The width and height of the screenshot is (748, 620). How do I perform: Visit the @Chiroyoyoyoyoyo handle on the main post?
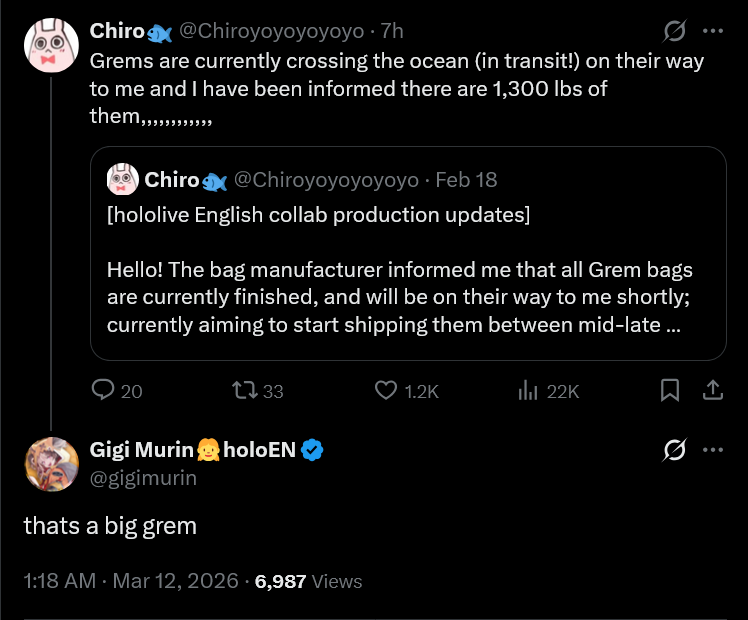click(x=271, y=31)
